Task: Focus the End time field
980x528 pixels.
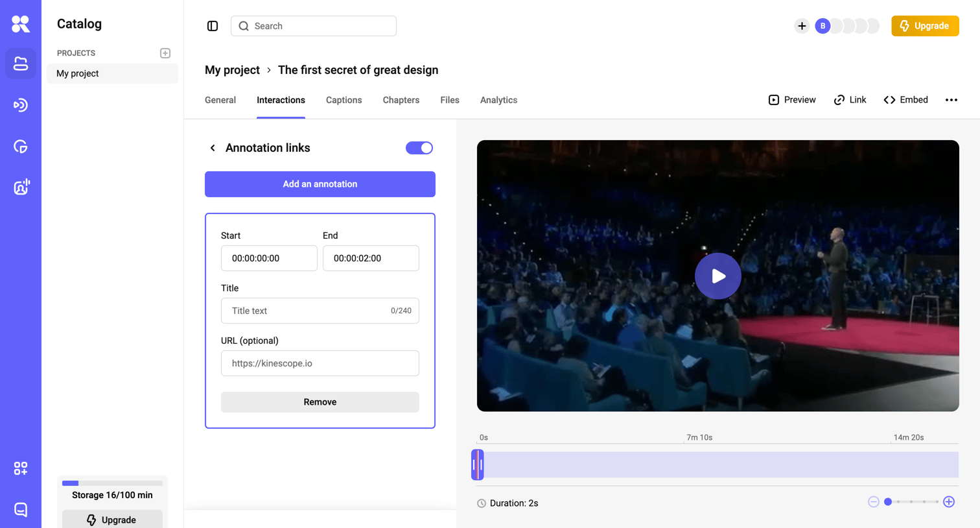Action: pyautogui.click(x=371, y=258)
